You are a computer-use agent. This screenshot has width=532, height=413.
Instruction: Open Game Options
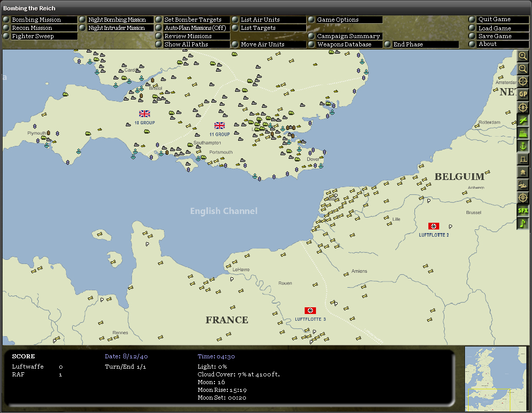(345, 20)
